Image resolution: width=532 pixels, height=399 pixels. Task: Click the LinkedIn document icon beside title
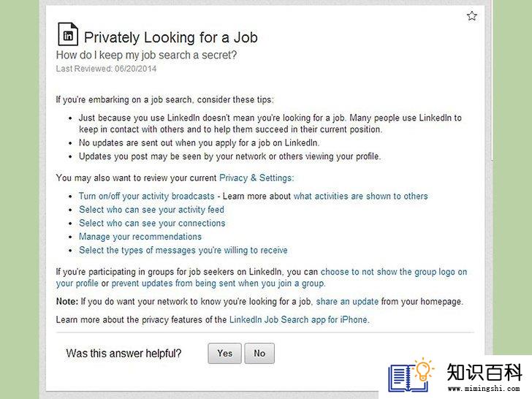(x=68, y=34)
